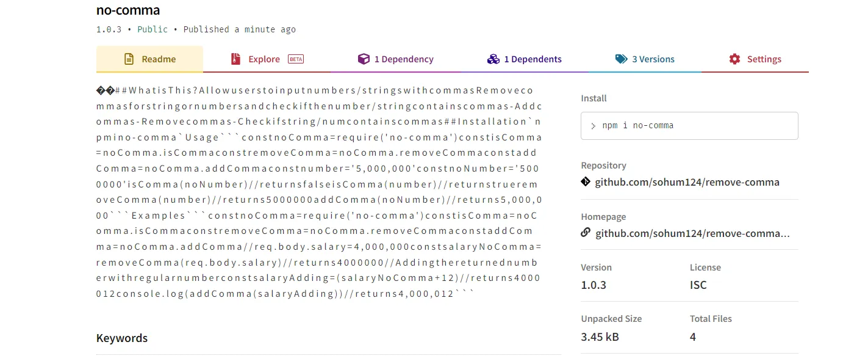Viewport: 868px width, 364px height.
Task: Switch to the Explore tab
Action: tap(267, 59)
